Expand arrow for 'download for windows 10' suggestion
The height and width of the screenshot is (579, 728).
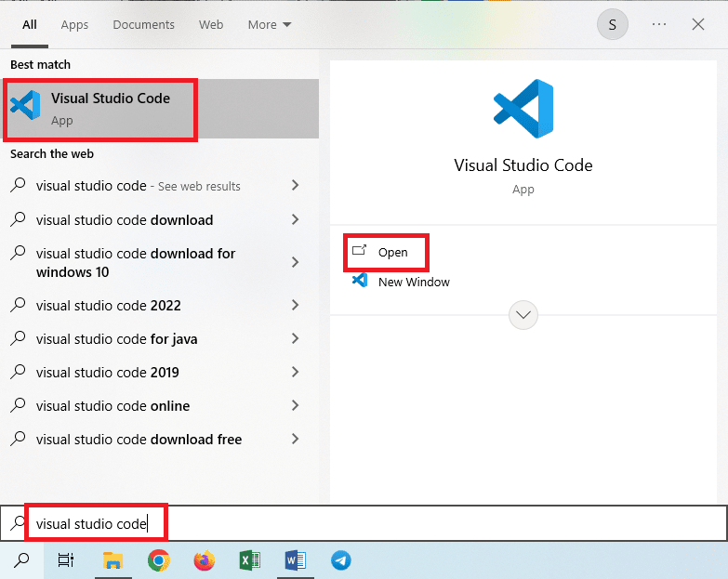pos(295,262)
